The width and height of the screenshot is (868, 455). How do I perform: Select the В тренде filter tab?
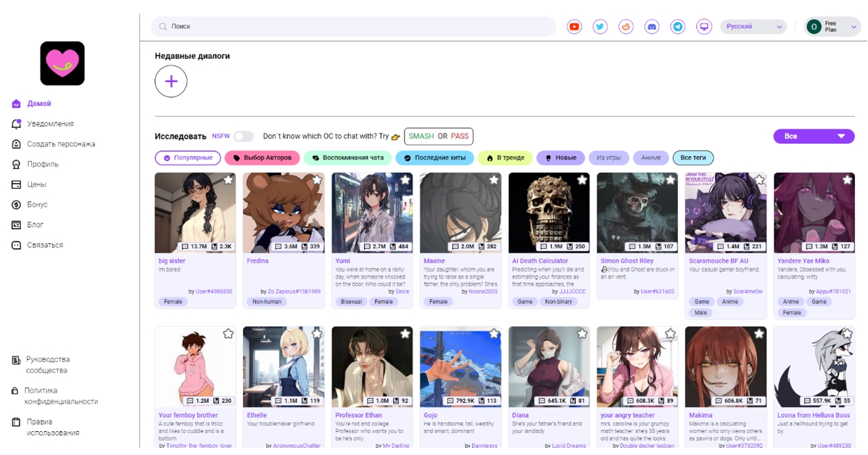click(x=505, y=158)
